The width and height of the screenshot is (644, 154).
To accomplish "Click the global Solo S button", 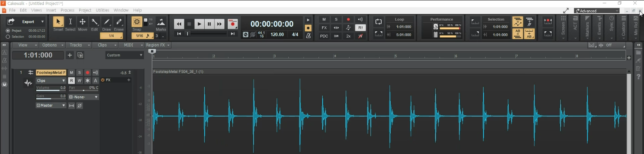I will [336, 19].
